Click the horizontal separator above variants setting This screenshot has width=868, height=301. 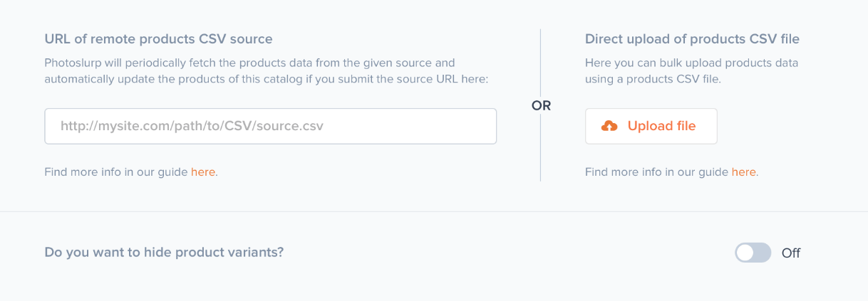[434, 211]
